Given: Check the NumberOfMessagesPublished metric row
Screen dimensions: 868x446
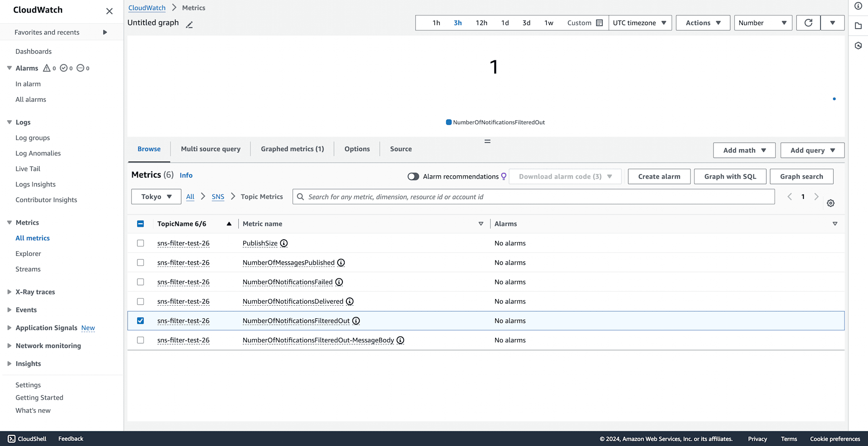Looking at the screenshot, I should pyautogui.click(x=140, y=263).
